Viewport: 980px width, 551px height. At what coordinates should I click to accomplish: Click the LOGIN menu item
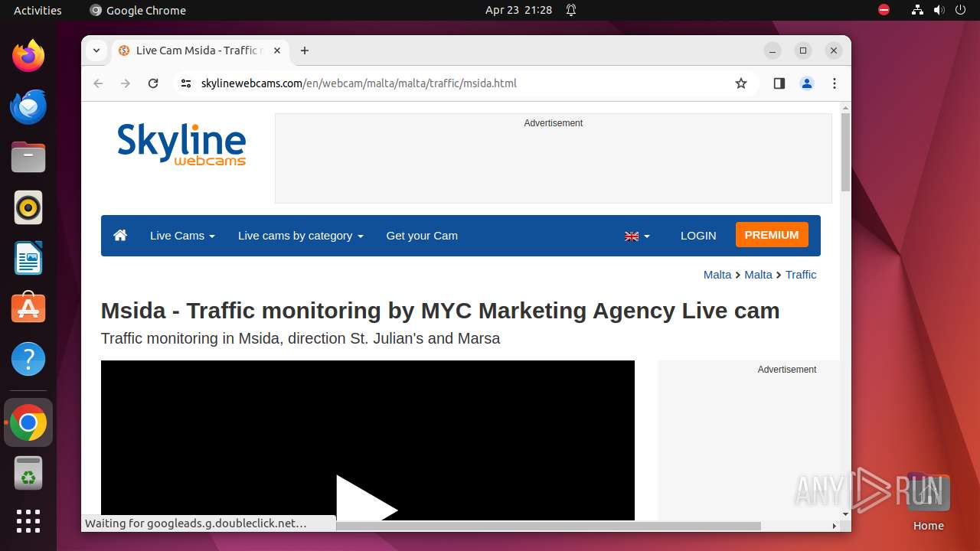click(698, 236)
